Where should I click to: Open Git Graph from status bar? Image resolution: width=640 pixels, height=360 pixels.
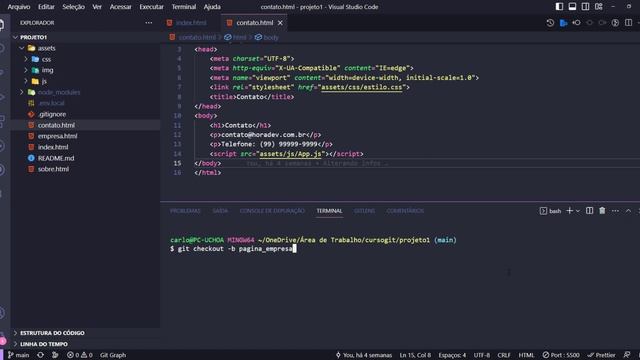pos(113,355)
